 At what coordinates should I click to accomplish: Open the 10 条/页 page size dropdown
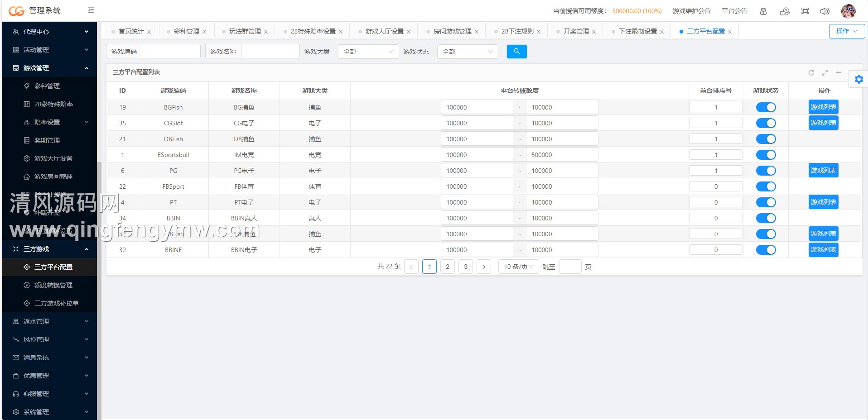[518, 267]
